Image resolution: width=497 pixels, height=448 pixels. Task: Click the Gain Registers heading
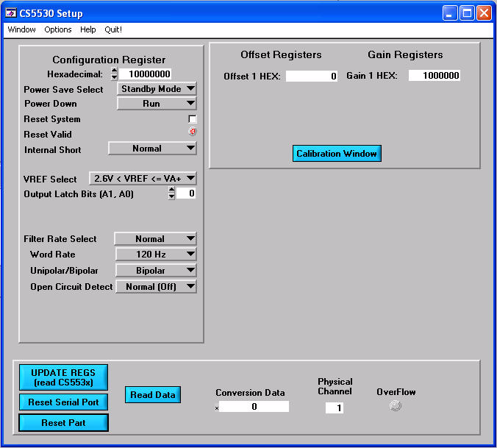[405, 54]
